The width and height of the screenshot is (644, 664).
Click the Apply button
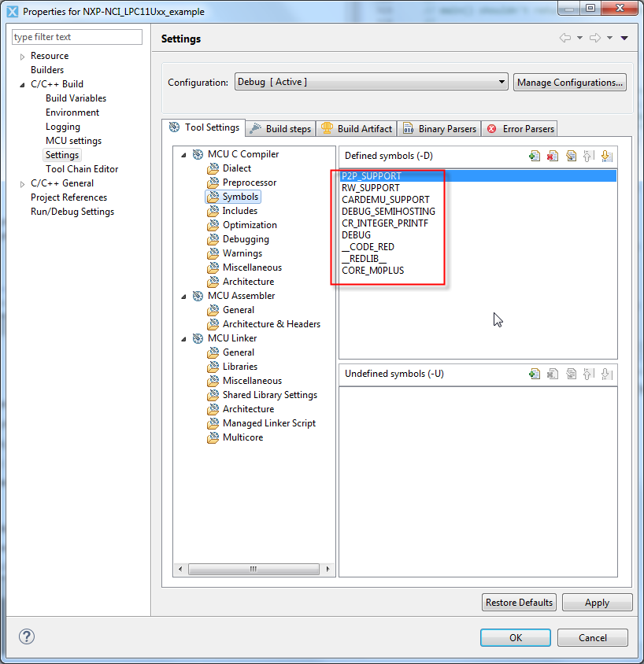[x=597, y=602]
